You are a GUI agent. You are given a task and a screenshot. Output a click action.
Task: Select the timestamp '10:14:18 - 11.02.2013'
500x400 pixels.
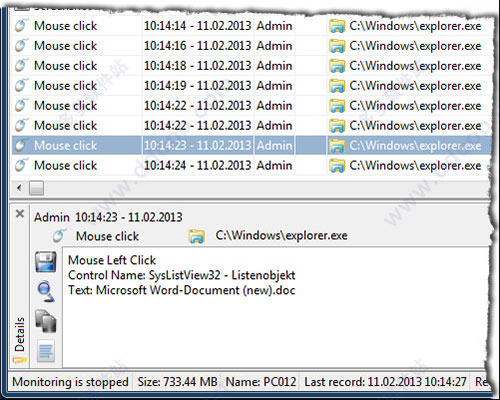click(197, 66)
